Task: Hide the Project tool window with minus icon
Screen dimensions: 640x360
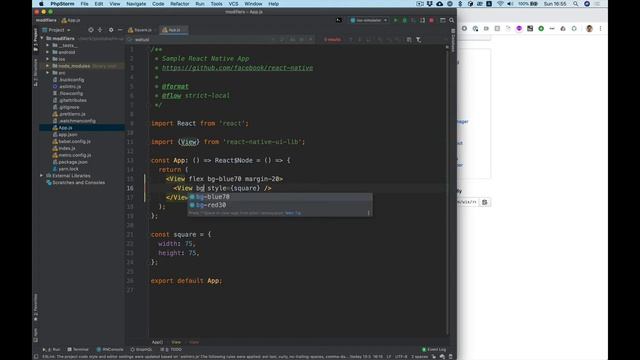Action: tap(120, 30)
